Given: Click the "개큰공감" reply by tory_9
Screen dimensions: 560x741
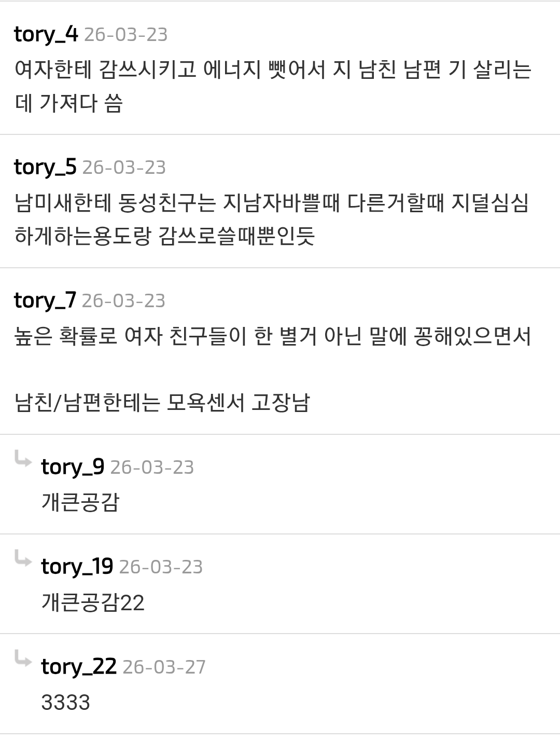Looking at the screenshot, I should pyautogui.click(x=80, y=502).
